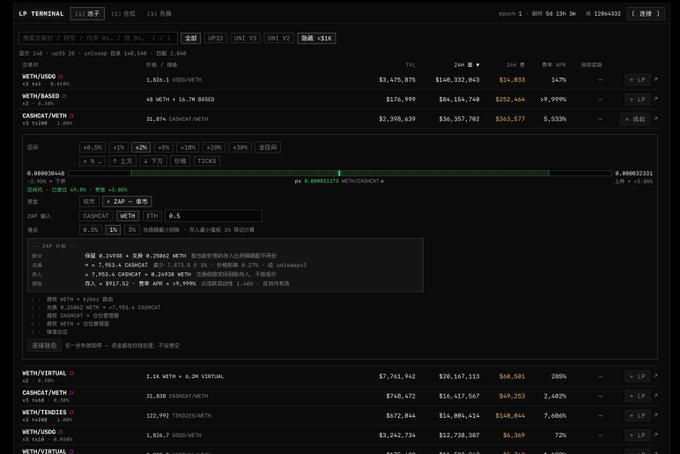Expand + LP for CASHCAT/WETH $748,472 row
The image size is (680, 454).
[637, 396]
